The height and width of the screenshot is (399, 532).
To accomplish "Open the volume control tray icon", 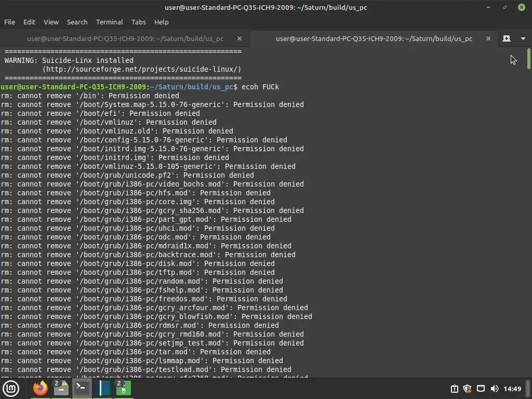I will pos(495,389).
